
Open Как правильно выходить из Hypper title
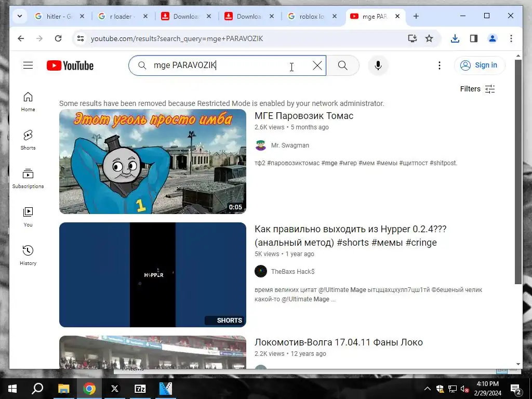pos(351,236)
